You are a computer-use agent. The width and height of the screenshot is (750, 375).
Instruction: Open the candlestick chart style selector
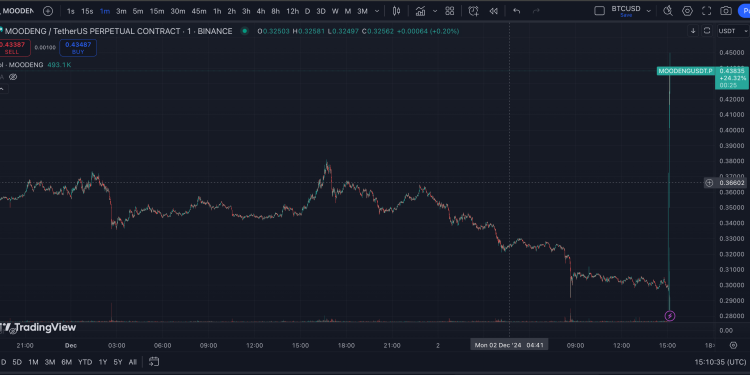[397, 11]
